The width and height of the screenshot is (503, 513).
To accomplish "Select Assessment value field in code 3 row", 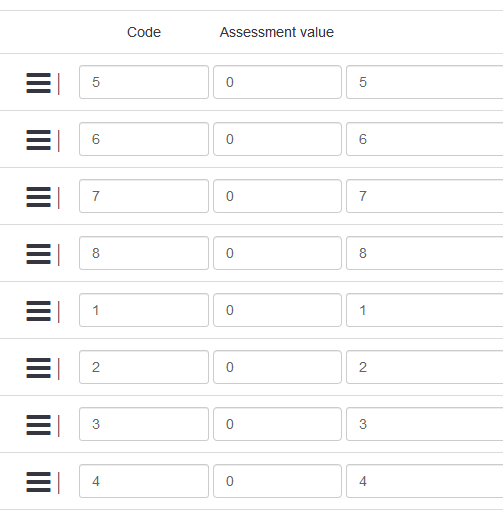I will coord(277,424).
